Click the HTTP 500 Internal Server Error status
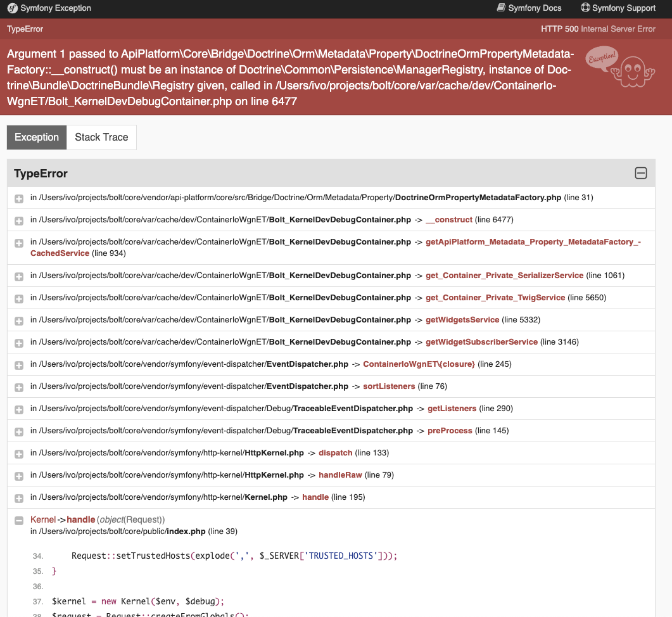This screenshot has width=672, height=617. (x=598, y=29)
